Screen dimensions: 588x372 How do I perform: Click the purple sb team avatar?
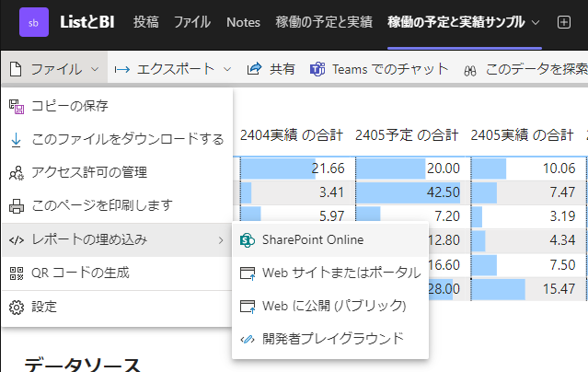34,22
